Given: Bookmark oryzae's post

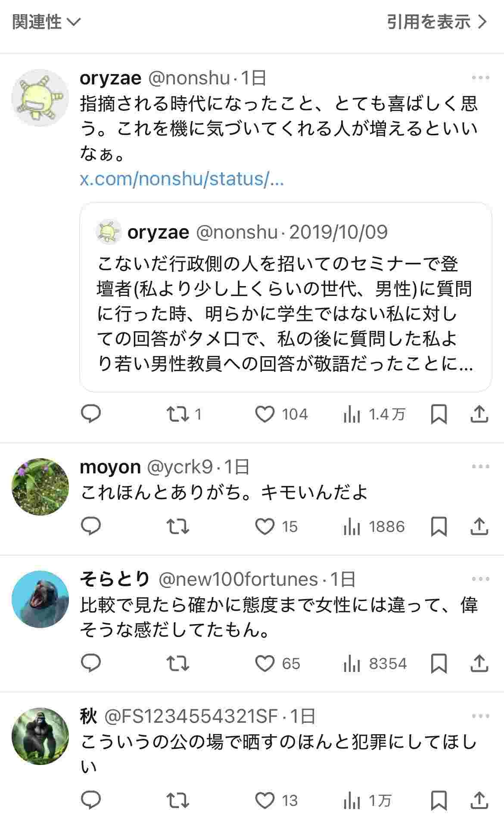Looking at the screenshot, I should 439,414.
